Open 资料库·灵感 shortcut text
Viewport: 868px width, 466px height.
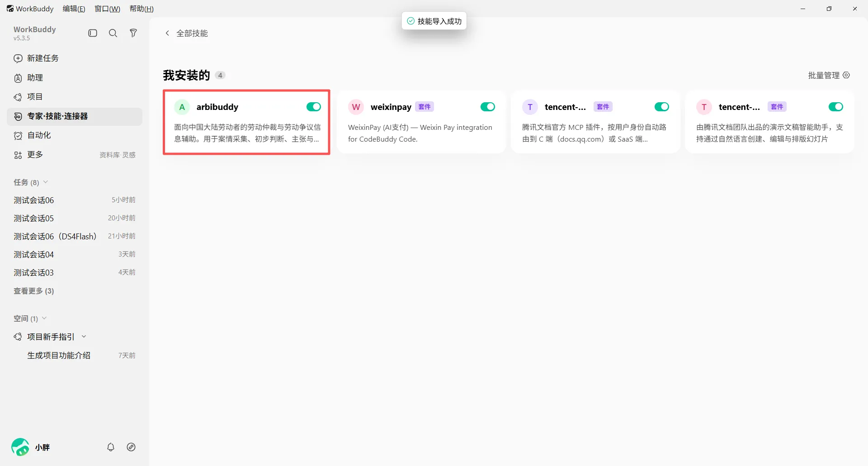click(x=118, y=155)
